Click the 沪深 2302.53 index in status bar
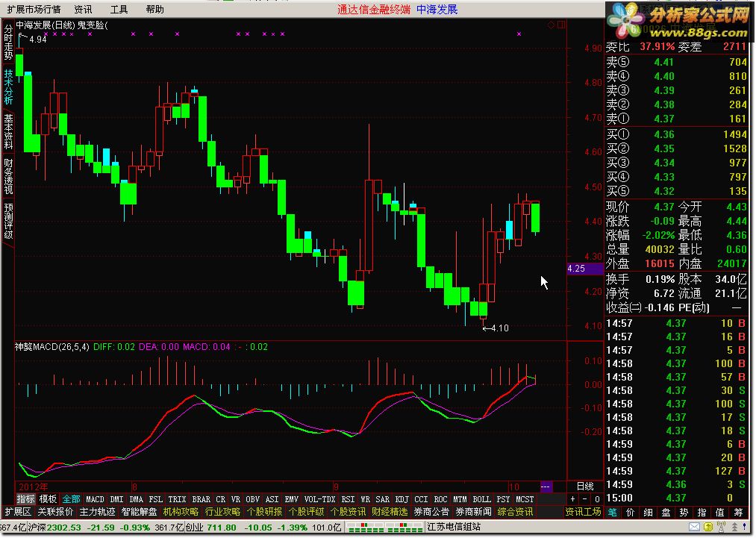The width and height of the screenshot is (756, 538). click(54, 528)
